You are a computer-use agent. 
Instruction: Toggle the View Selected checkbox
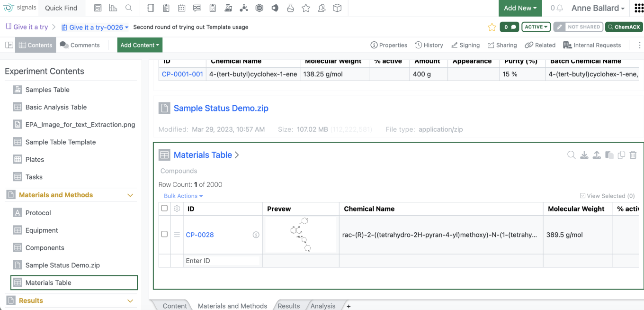tap(582, 196)
